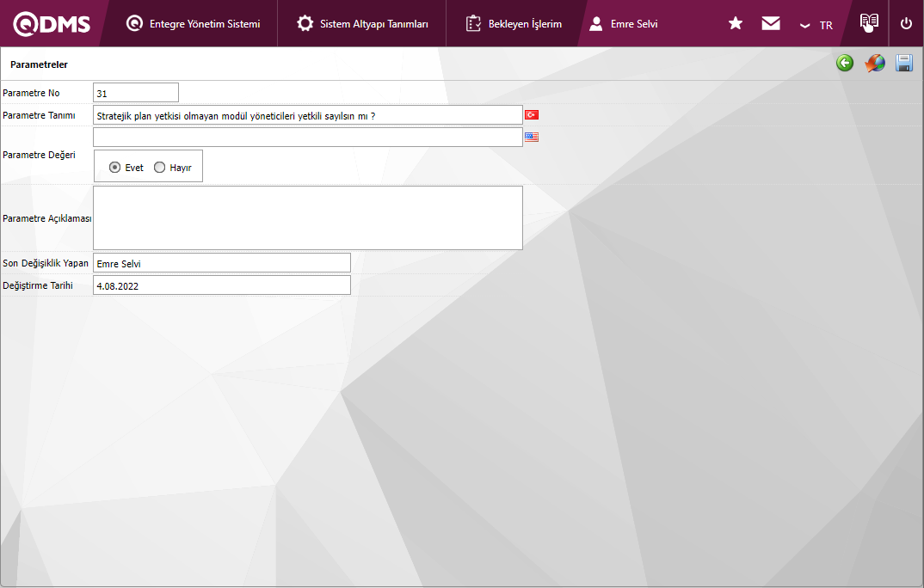Click the Parametre No label
Viewport: 924px width, 588px height.
coord(31,93)
